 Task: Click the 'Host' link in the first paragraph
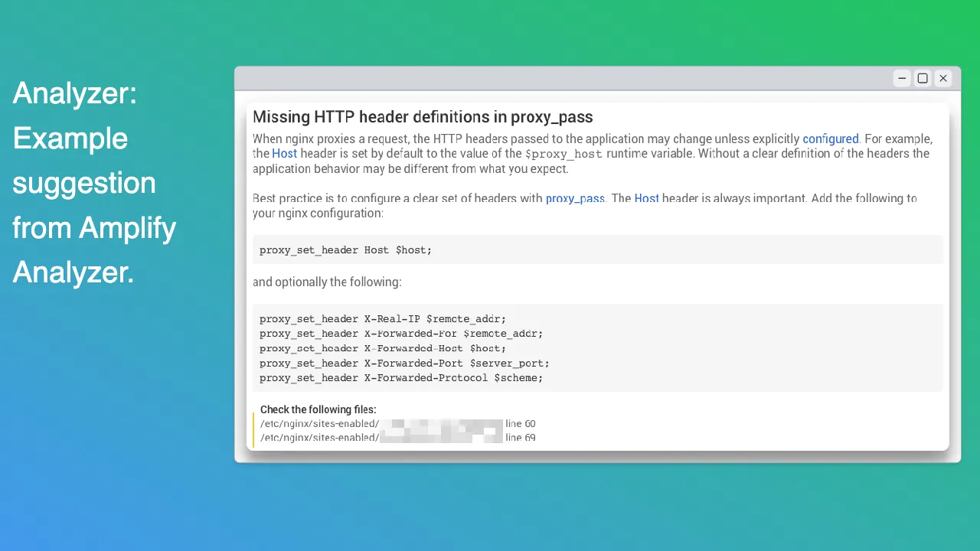click(x=284, y=153)
